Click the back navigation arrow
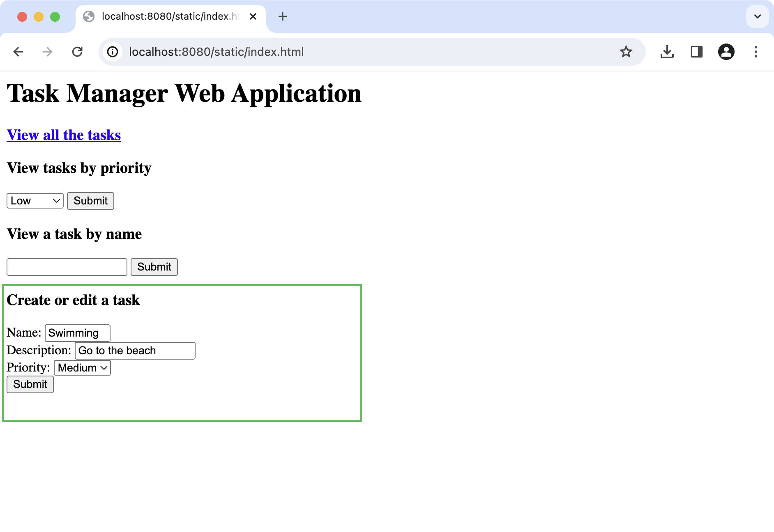This screenshot has height=532, width=774. click(18, 52)
